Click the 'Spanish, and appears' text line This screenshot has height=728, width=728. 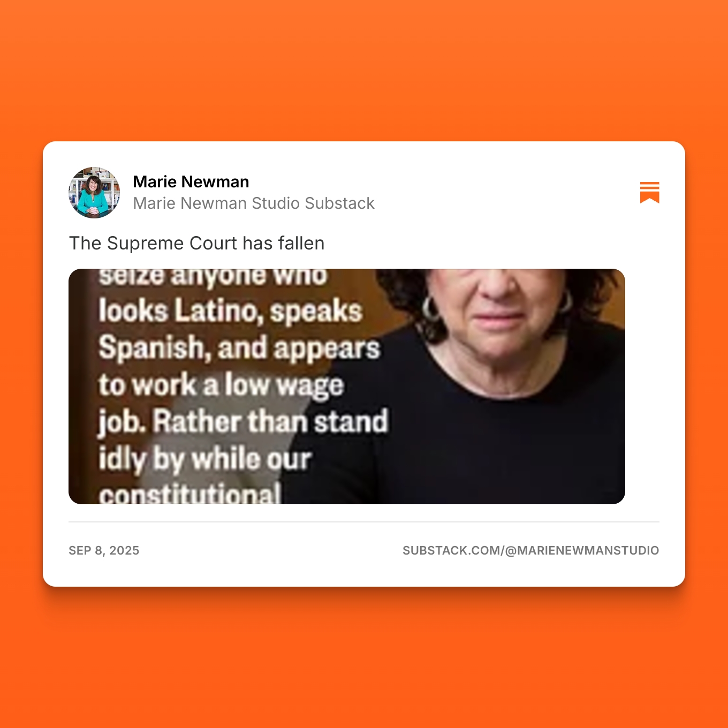pos(239,348)
